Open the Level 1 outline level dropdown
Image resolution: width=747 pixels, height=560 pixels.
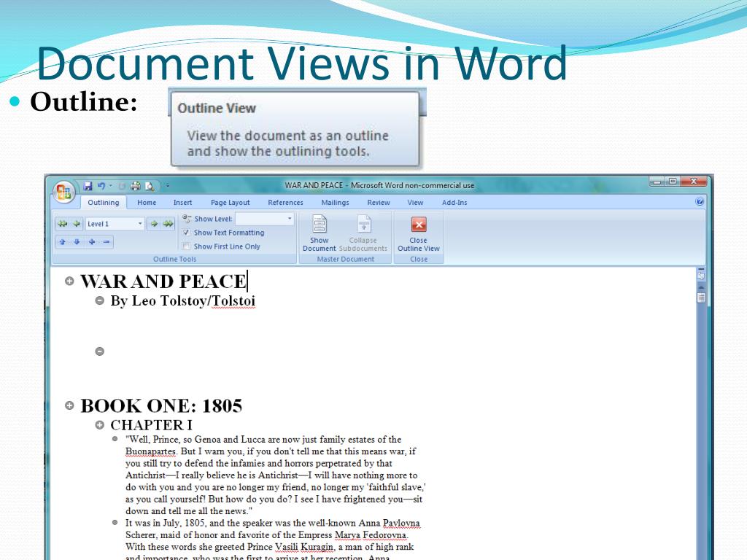139,223
